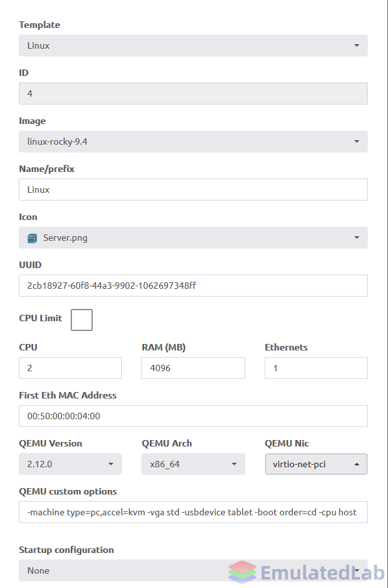Open the QEMU Nic virtio-net-pci dropdown
This screenshot has width=388, height=588.
(316, 464)
